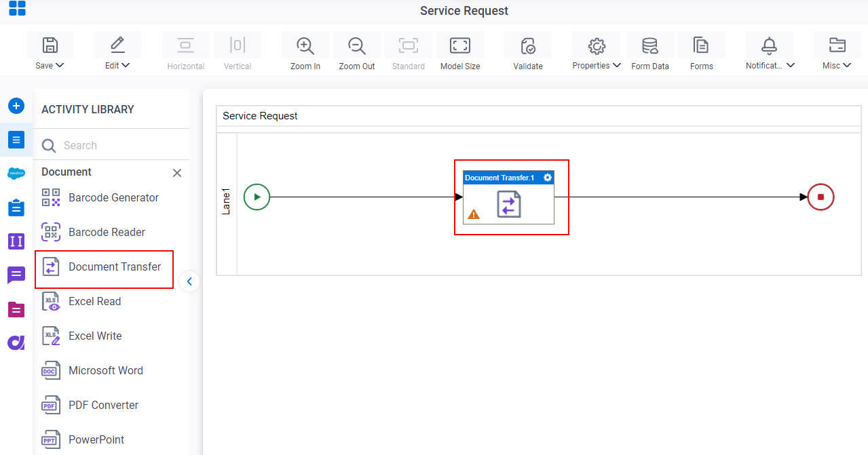
Task: Click the Lane1 label
Action: pos(227,202)
